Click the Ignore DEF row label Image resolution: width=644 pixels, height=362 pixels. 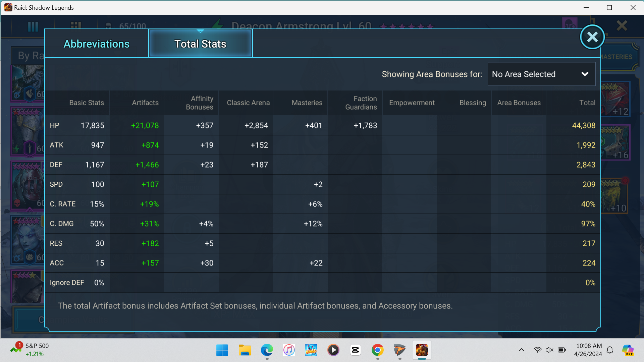point(67,283)
